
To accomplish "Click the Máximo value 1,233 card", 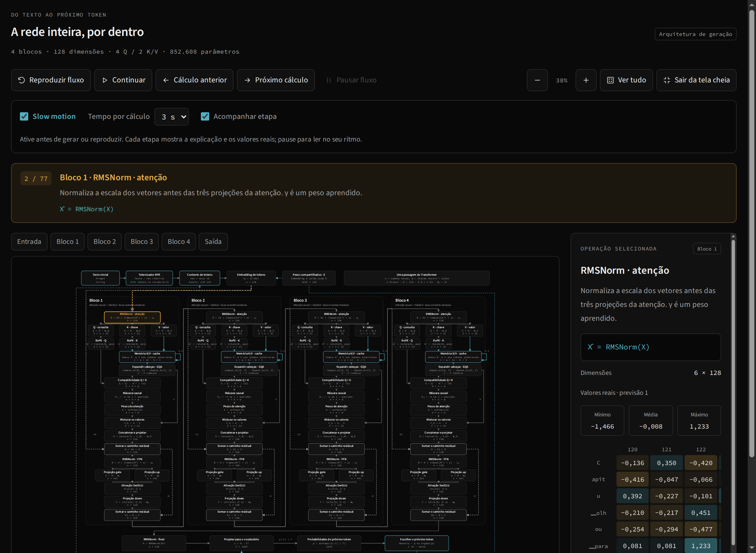I will click(699, 421).
